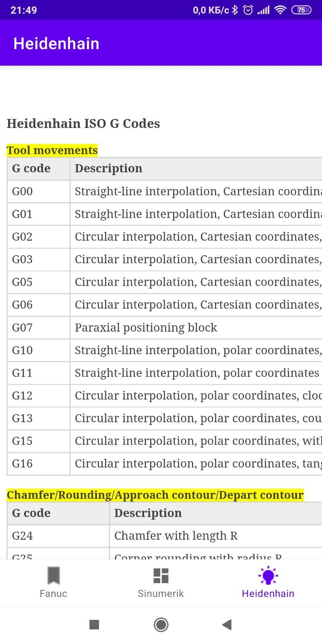This screenshot has height=644, width=322.
Task: Tap the alarm clock status icon
Action: point(248,10)
